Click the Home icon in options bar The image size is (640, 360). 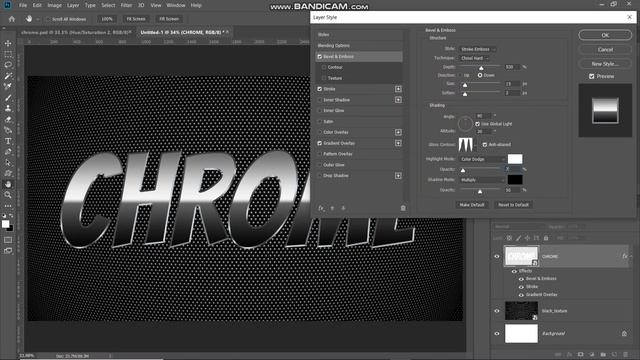pos(12,19)
